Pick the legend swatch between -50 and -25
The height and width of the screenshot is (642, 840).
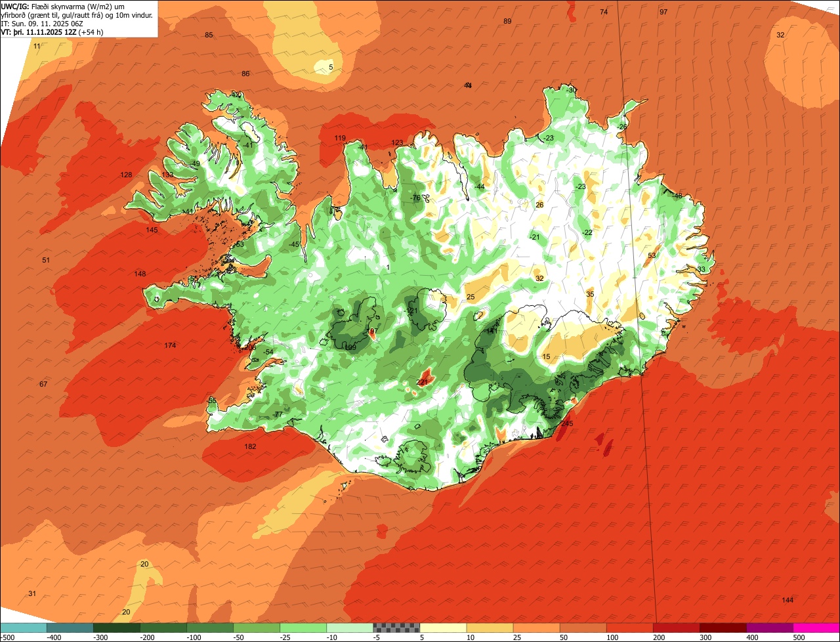point(257,628)
